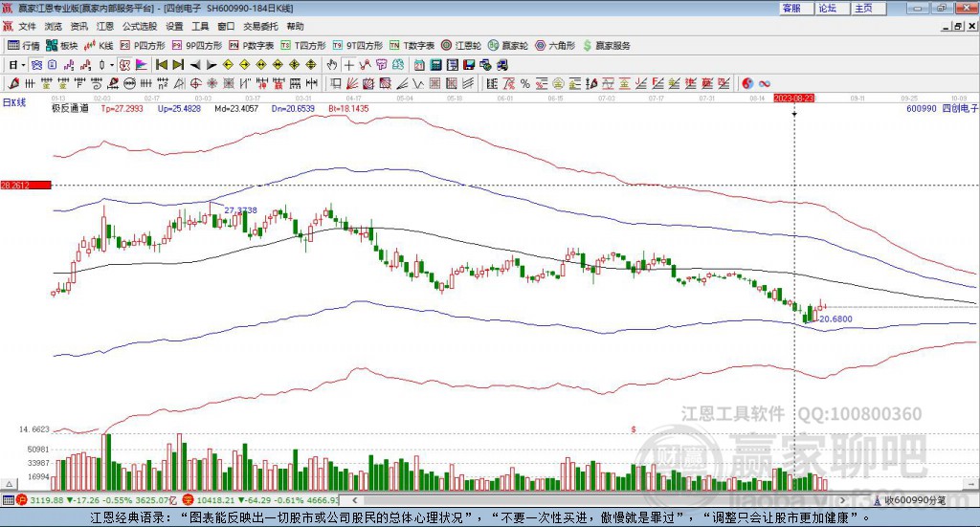
Task: Open the 公式选股 menu
Action: tap(140, 26)
